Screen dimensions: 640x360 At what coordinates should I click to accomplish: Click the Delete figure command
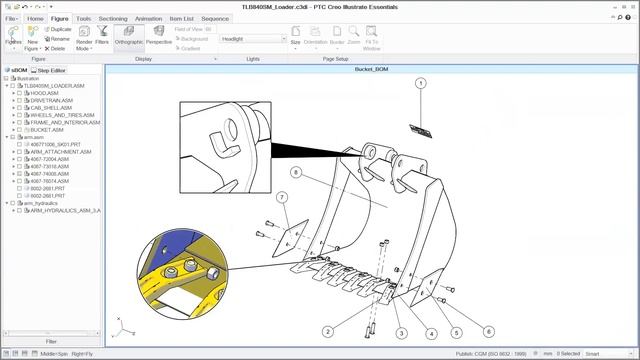tap(55, 49)
